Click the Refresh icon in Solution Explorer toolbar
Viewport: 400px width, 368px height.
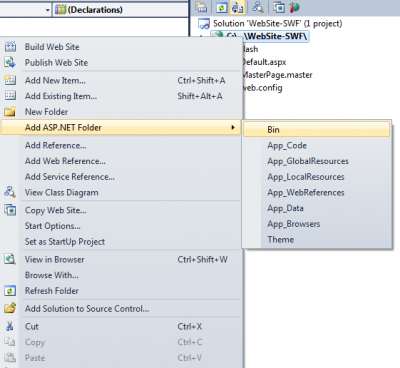(x=222, y=7)
